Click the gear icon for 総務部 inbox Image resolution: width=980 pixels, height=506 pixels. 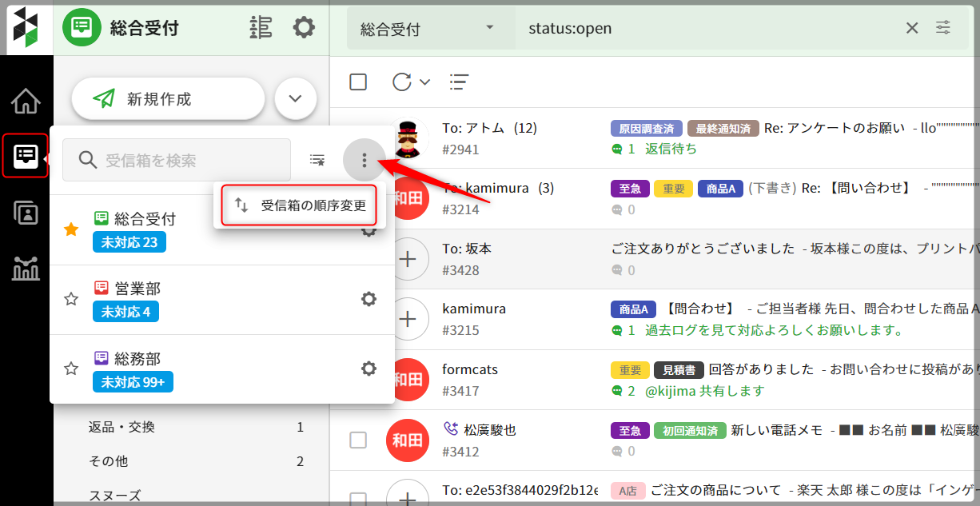click(x=368, y=369)
